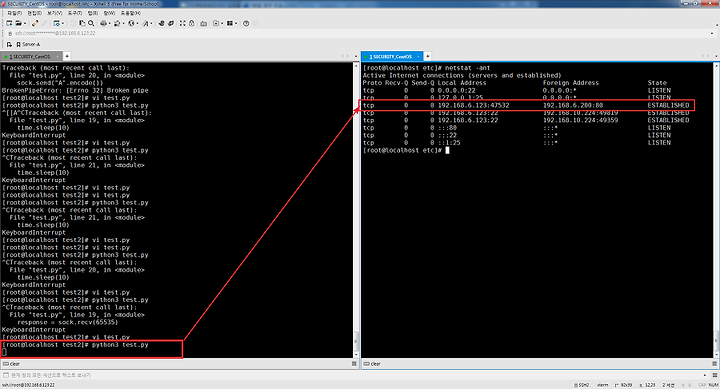Image resolution: width=720 pixels, height=389 pixels.
Task: Open the Tools (T) menu
Action: 75,13
